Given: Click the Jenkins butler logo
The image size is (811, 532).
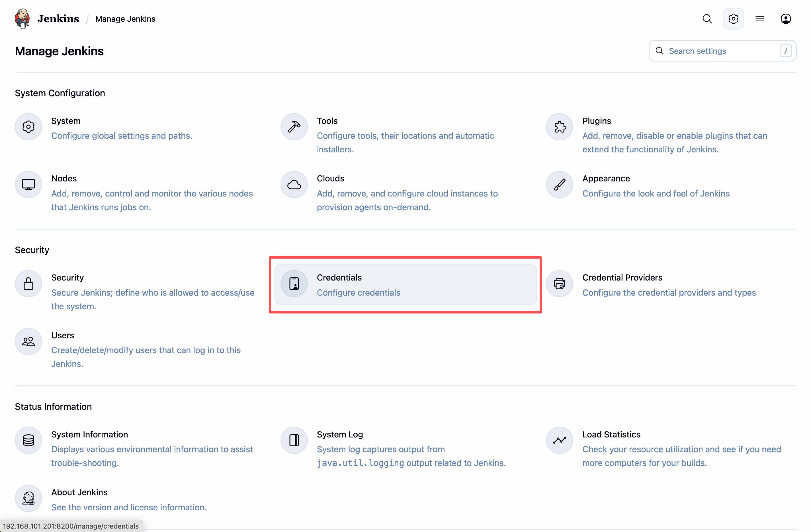Looking at the screenshot, I should 22,19.
